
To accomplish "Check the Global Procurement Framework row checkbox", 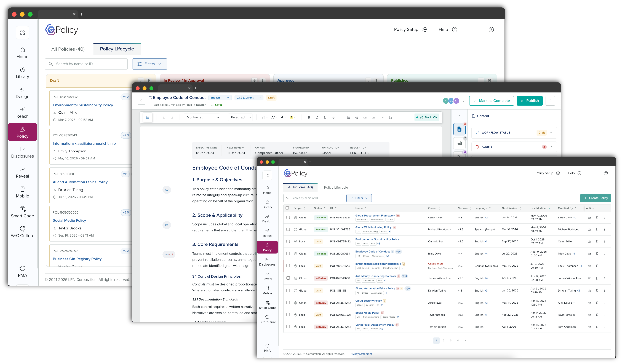I will [x=288, y=217].
